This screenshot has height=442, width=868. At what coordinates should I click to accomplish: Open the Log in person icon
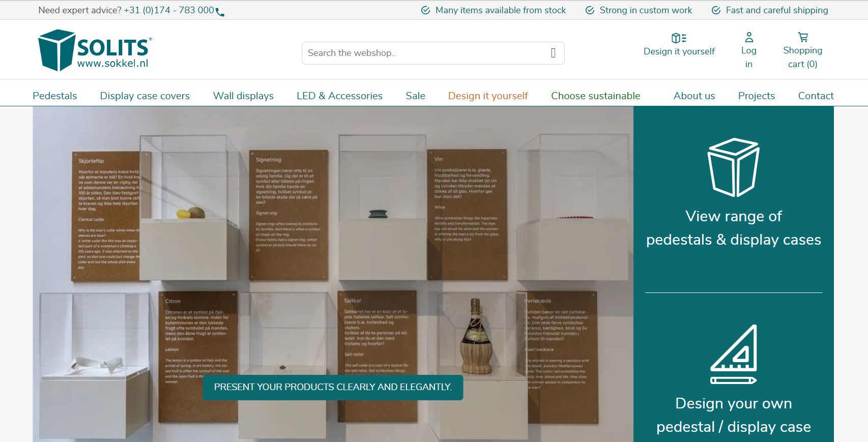coord(748,38)
